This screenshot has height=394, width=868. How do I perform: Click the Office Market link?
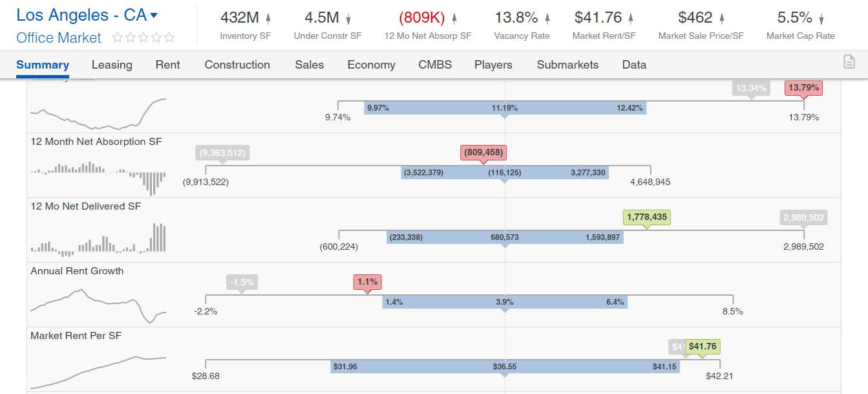pyautogui.click(x=59, y=38)
